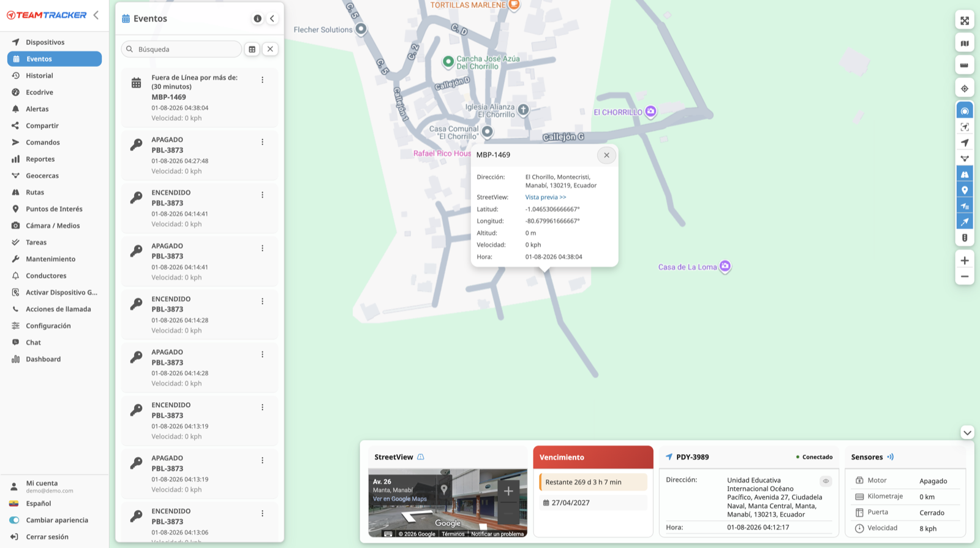
Task: Toggle points of interest on map
Action: click(965, 190)
